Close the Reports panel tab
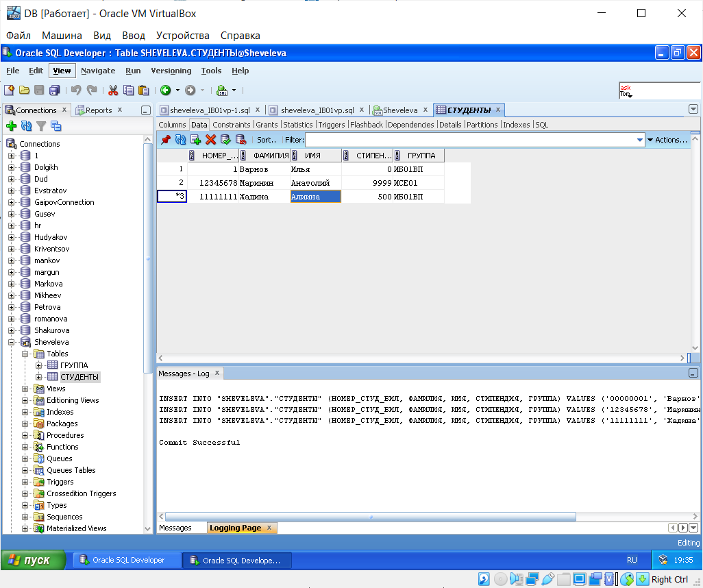 120,110
